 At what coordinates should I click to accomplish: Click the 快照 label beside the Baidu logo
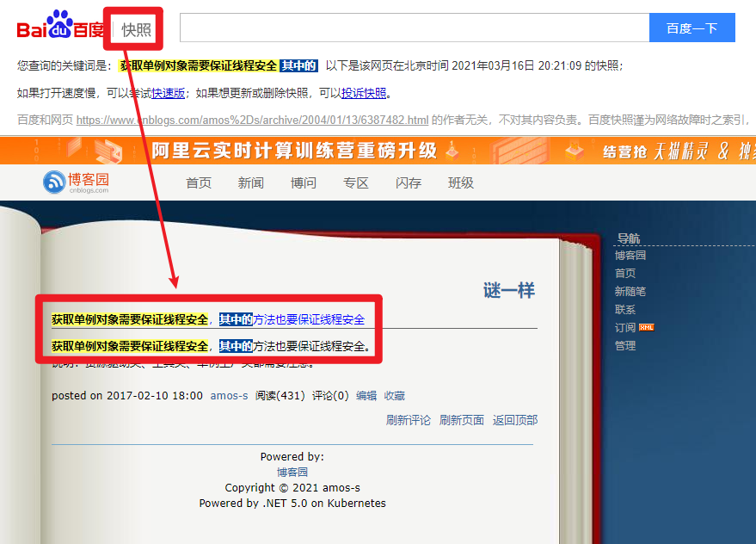coord(136,30)
